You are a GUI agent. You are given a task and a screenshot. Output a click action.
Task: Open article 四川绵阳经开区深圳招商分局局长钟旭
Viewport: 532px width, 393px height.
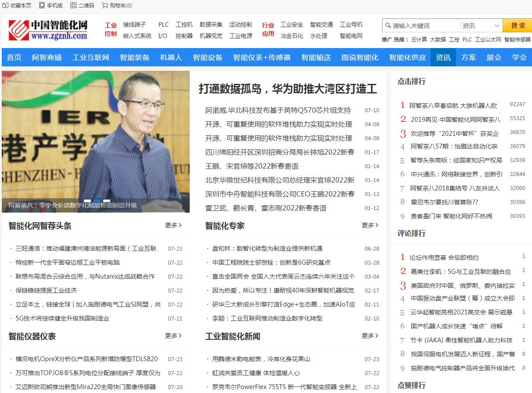point(280,152)
